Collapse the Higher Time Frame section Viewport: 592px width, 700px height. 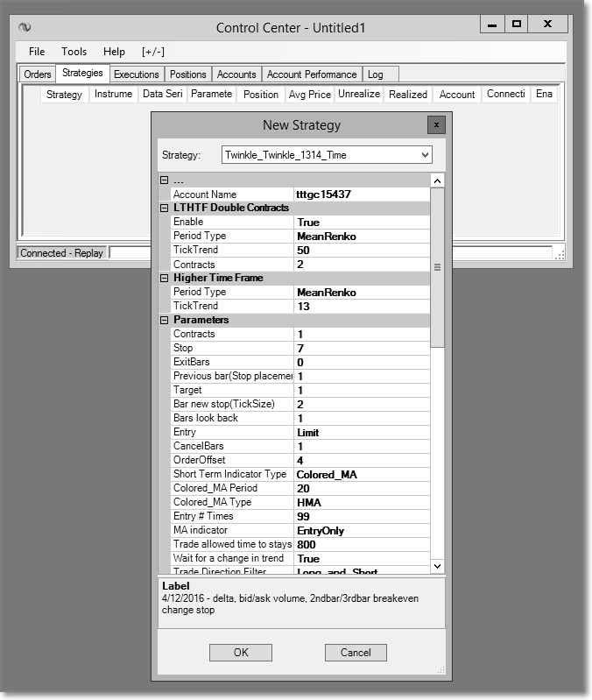(164, 279)
